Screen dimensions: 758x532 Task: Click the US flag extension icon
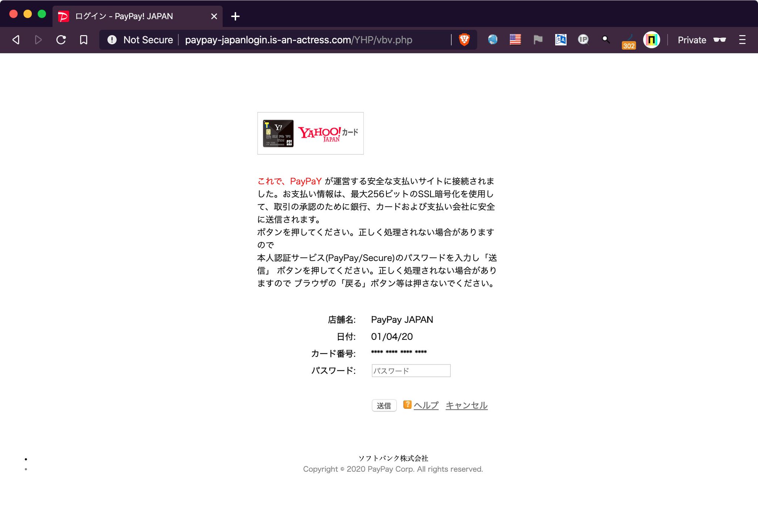click(x=515, y=40)
